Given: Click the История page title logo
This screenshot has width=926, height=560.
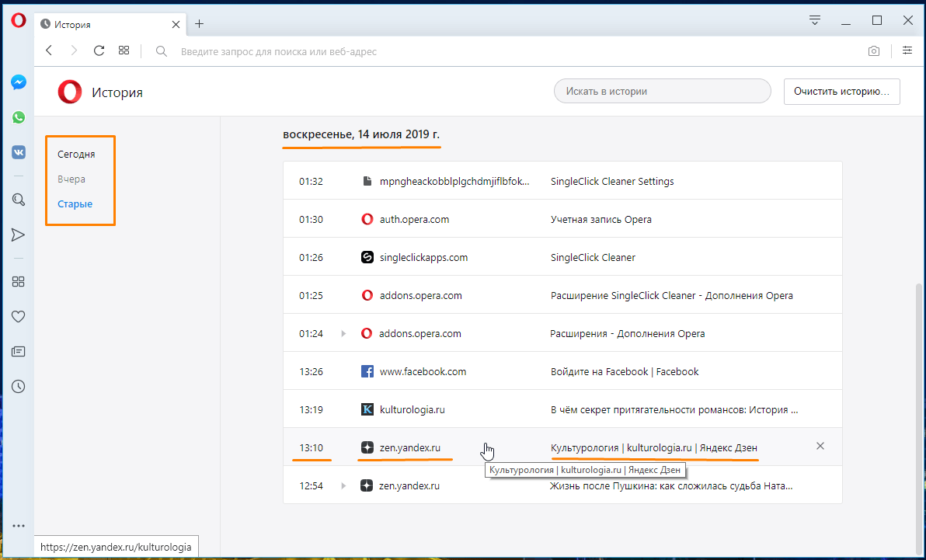Looking at the screenshot, I should 70,92.
